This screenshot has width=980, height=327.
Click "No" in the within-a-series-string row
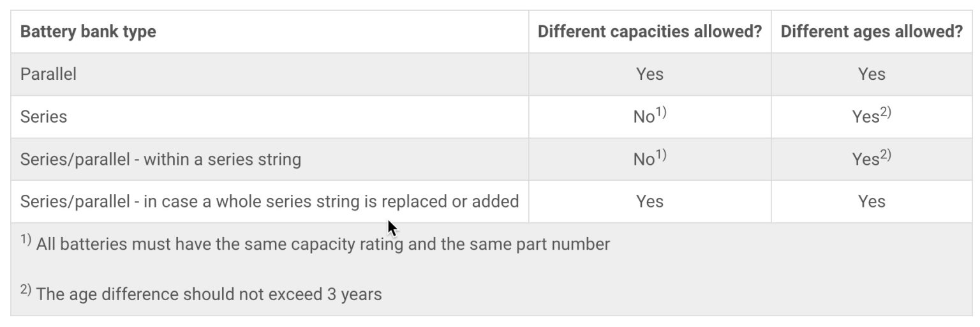pyautogui.click(x=646, y=159)
